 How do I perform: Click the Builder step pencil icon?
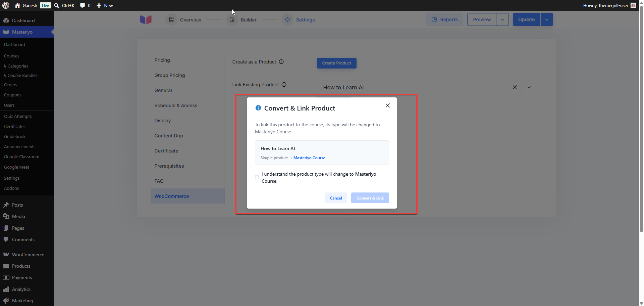click(232, 19)
